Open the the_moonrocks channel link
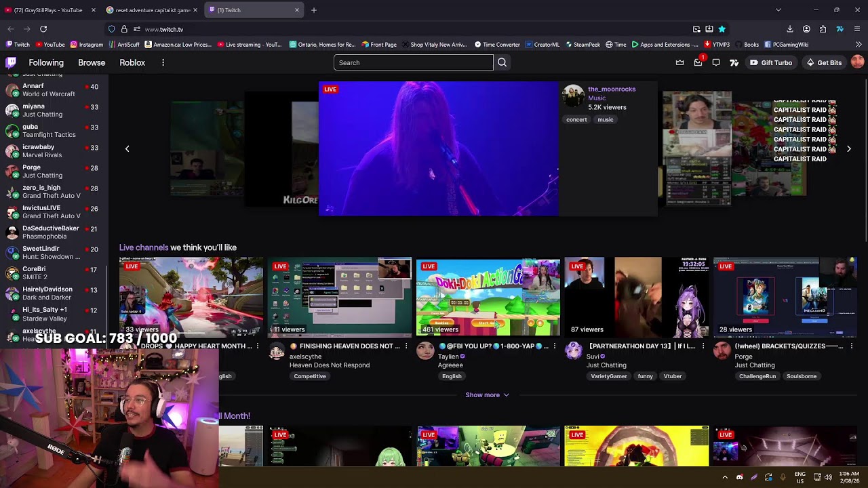The width and height of the screenshot is (868, 488). 612,89
